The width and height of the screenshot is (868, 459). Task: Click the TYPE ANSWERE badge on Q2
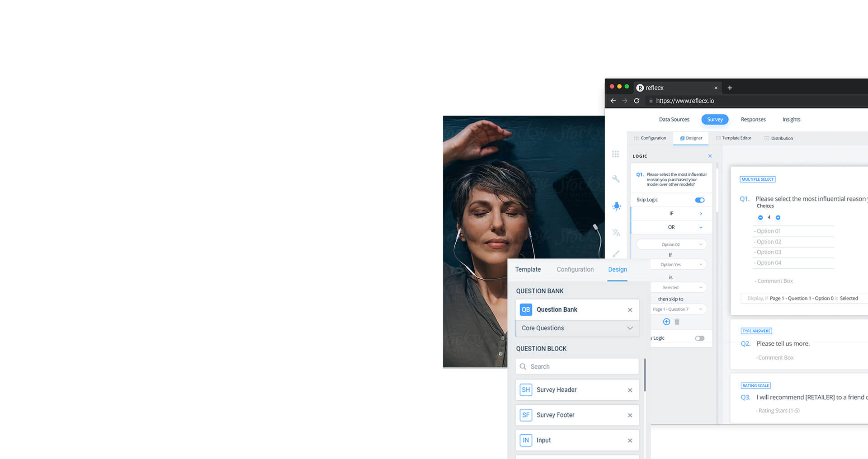756,331
